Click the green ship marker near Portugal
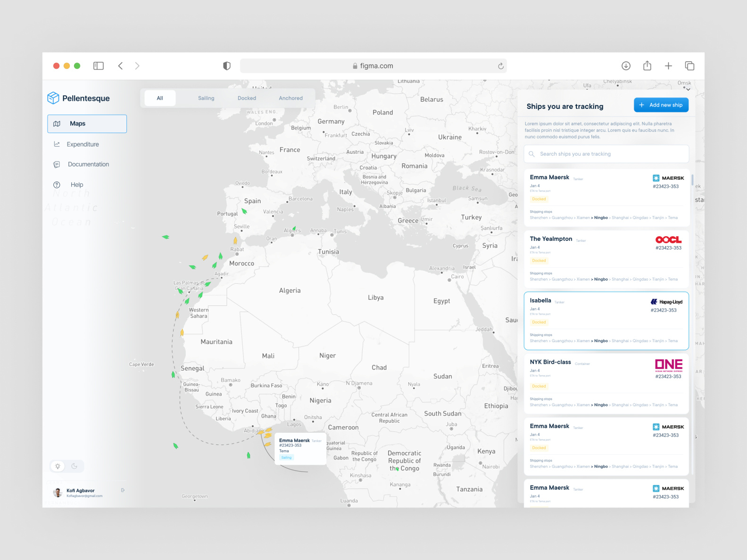 [x=244, y=211]
